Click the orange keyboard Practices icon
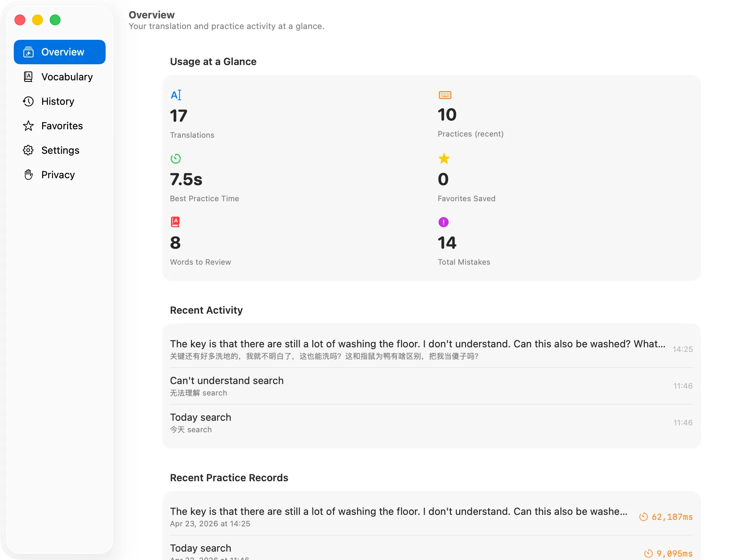The height and width of the screenshot is (560, 750). (x=445, y=95)
